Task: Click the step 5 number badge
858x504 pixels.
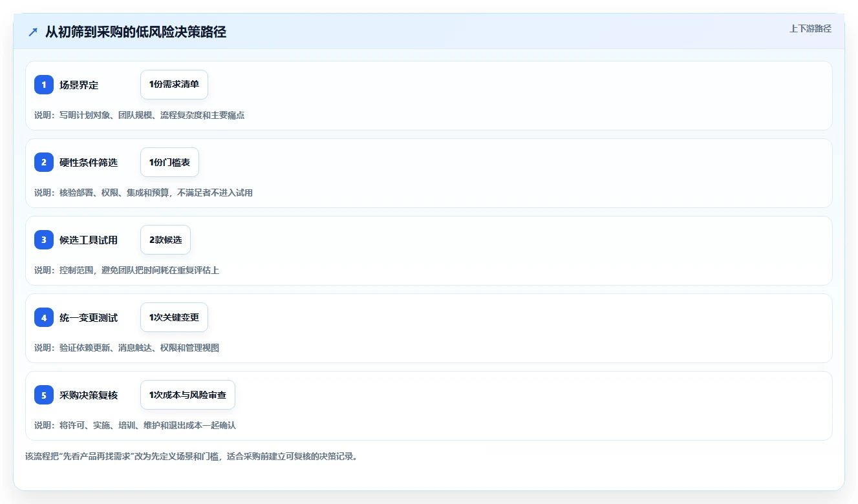Action: pyautogui.click(x=44, y=395)
